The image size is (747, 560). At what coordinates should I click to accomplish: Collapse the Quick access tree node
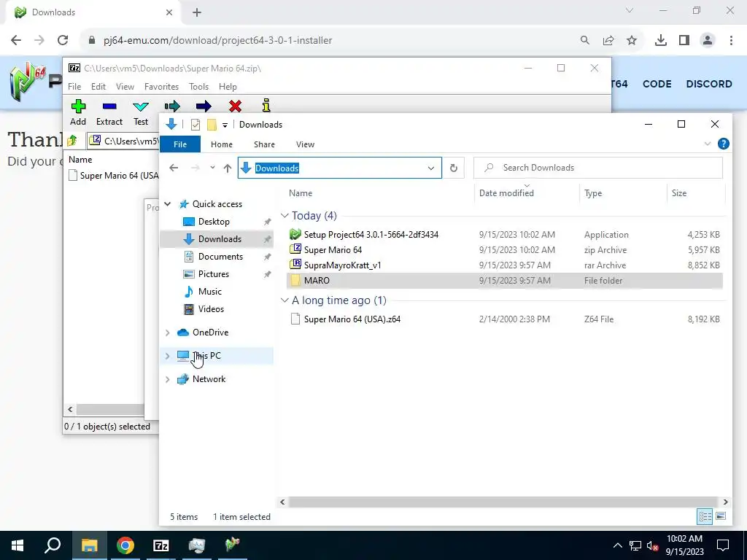168,204
